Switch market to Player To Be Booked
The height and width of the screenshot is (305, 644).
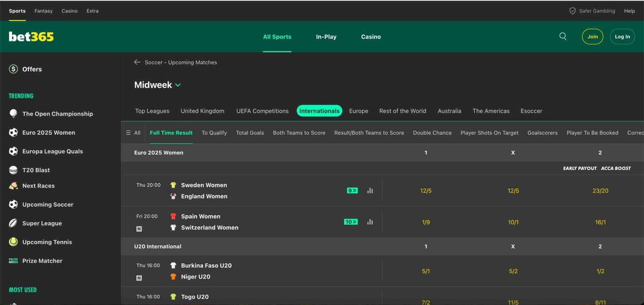(592, 133)
